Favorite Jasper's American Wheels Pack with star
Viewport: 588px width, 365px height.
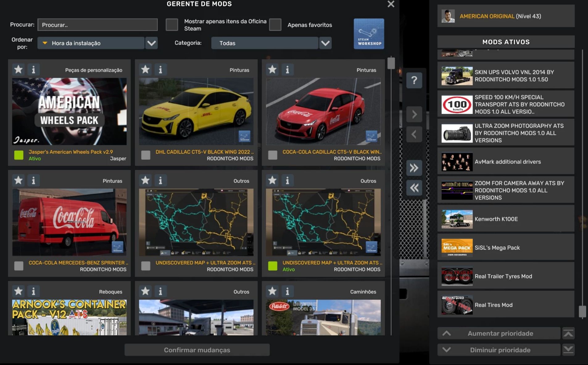pyautogui.click(x=19, y=69)
